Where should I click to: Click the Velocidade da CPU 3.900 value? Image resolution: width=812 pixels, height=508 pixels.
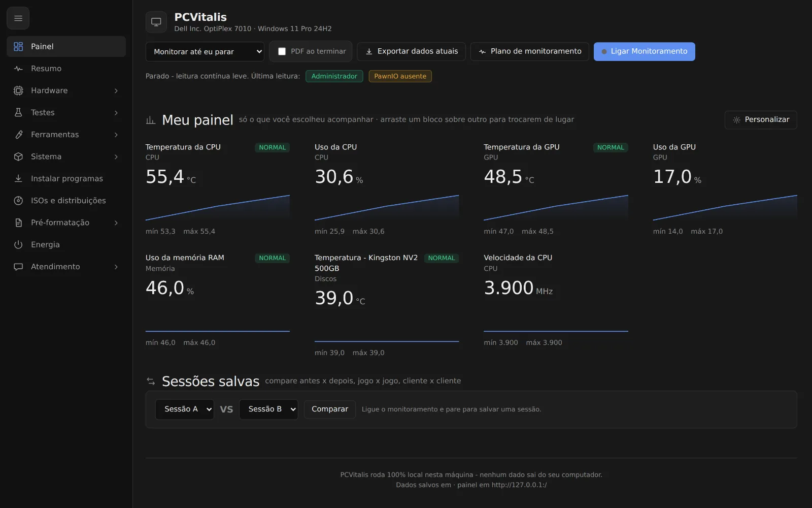pyautogui.click(x=509, y=288)
